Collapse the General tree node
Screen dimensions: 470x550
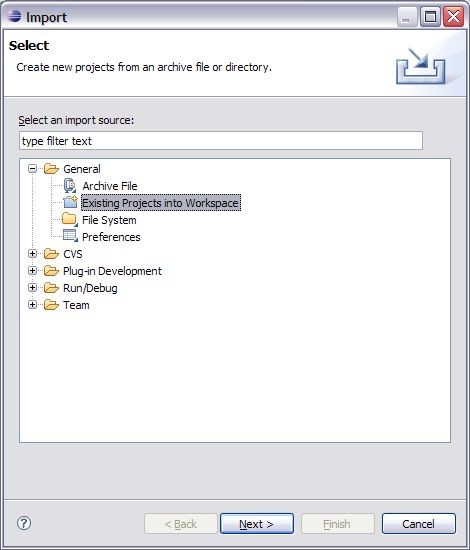32,169
